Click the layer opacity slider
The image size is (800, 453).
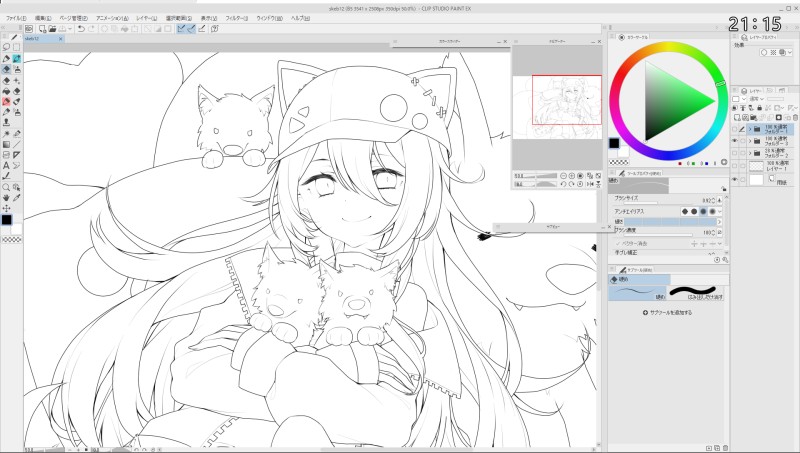point(775,99)
